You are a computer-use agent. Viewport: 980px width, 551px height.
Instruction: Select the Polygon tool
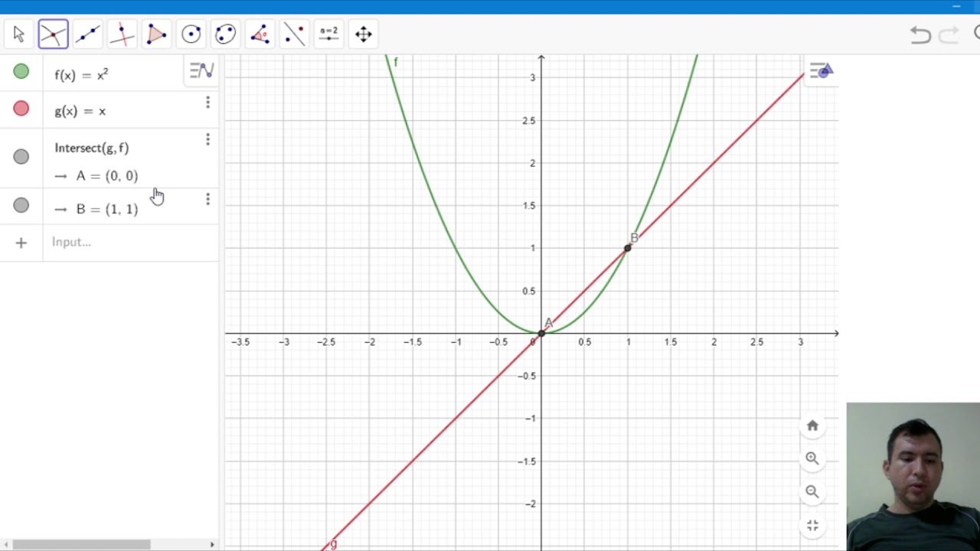[x=157, y=34]
